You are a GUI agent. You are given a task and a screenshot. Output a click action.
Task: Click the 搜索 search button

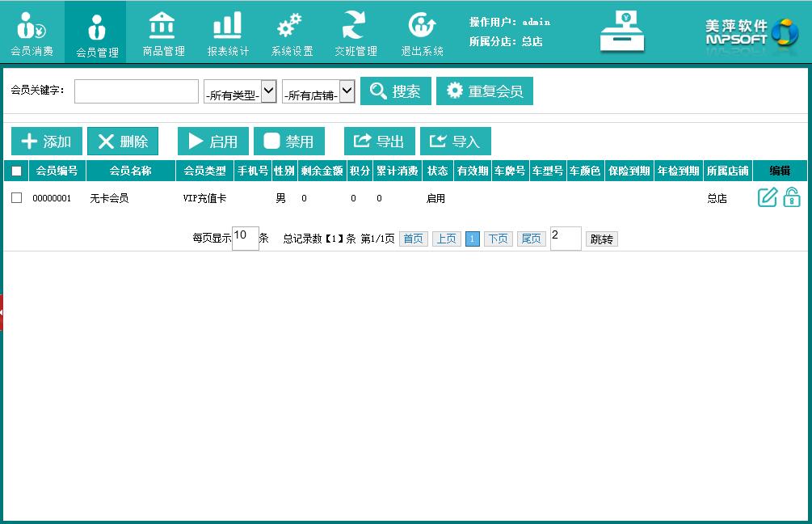click(x=395, y=91)
